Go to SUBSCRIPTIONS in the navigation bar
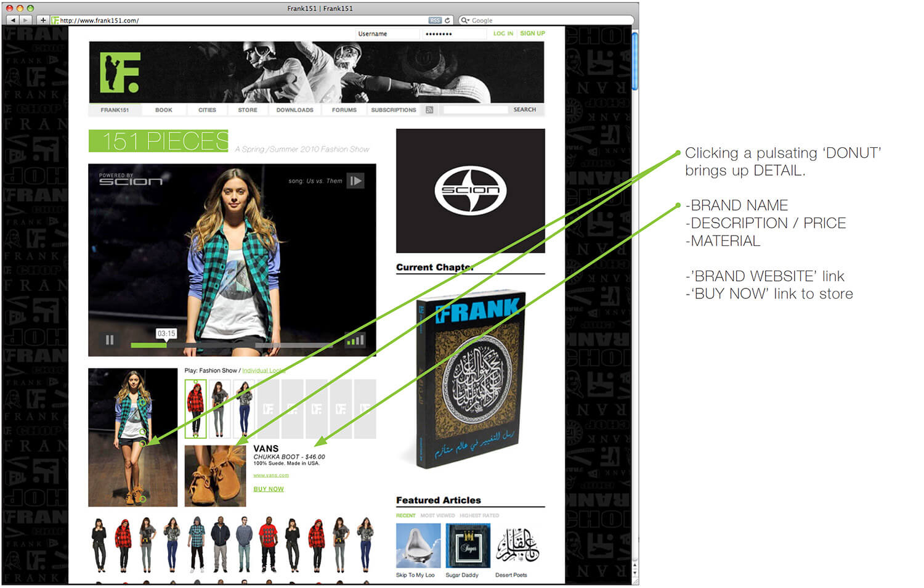This screenshot has width=924, height=588. click(394, 110)
